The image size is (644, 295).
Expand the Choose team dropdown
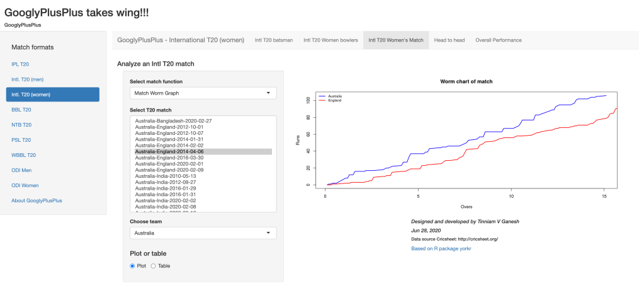coord(203,233)
